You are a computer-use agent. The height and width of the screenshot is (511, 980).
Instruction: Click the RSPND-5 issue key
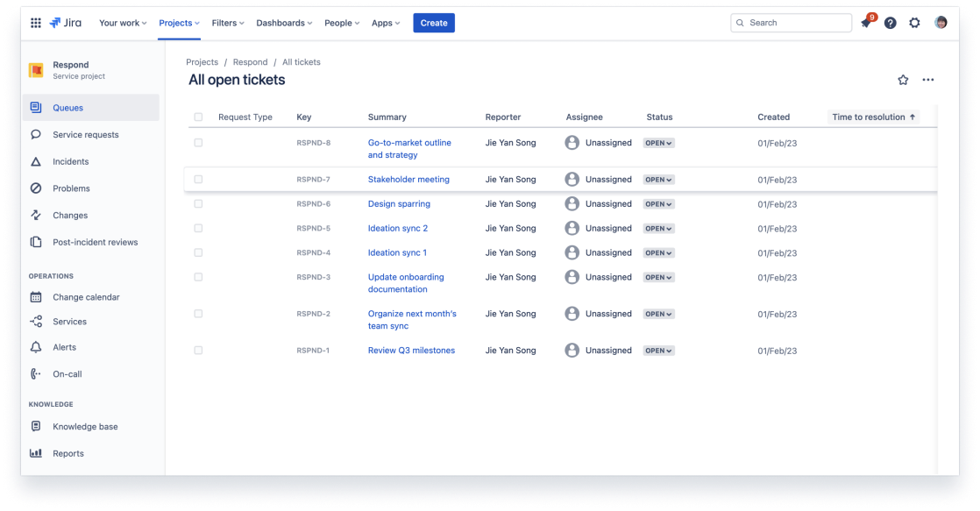[x=313, y=228]
